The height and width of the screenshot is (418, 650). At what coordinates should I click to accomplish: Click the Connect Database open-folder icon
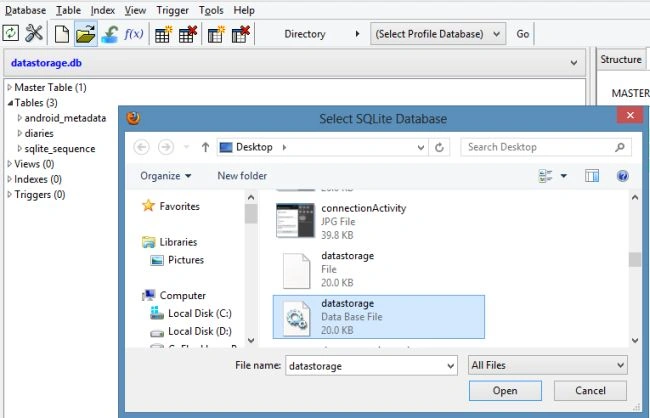(86, 34)
